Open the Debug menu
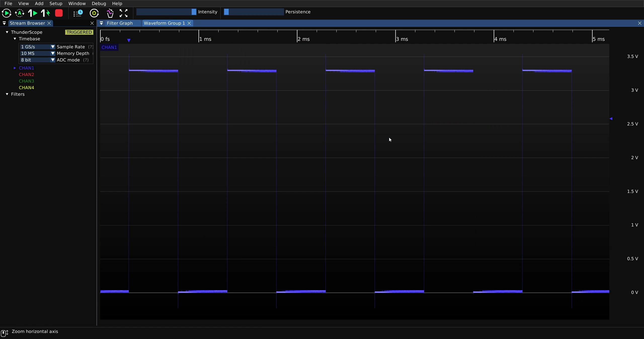644x339 pixels. click(x=99, y=4)
